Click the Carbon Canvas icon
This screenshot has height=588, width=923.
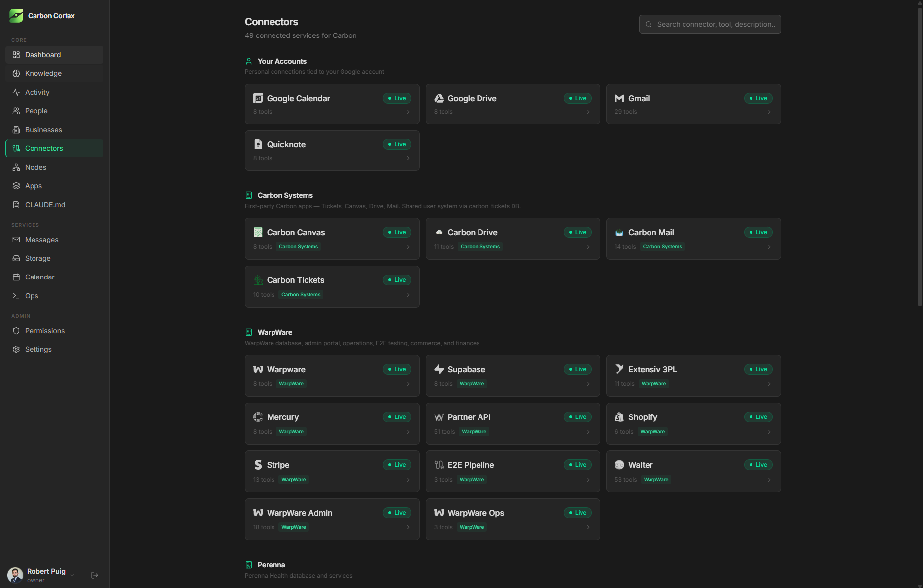(258, 232)
